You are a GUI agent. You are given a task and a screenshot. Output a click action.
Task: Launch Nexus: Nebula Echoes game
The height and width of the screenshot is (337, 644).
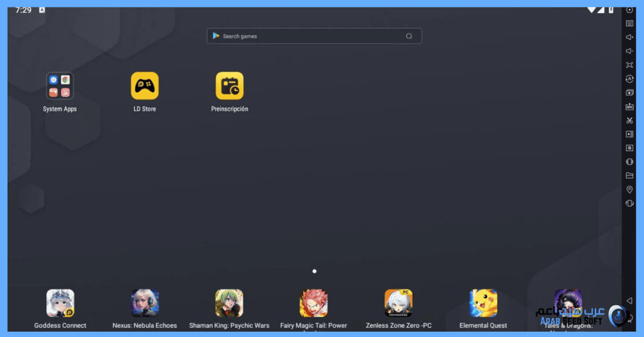point(144,303)
